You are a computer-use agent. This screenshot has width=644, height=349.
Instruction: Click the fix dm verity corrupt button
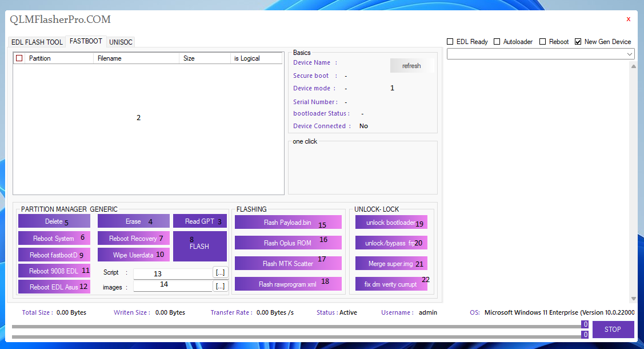coord(391,284)
